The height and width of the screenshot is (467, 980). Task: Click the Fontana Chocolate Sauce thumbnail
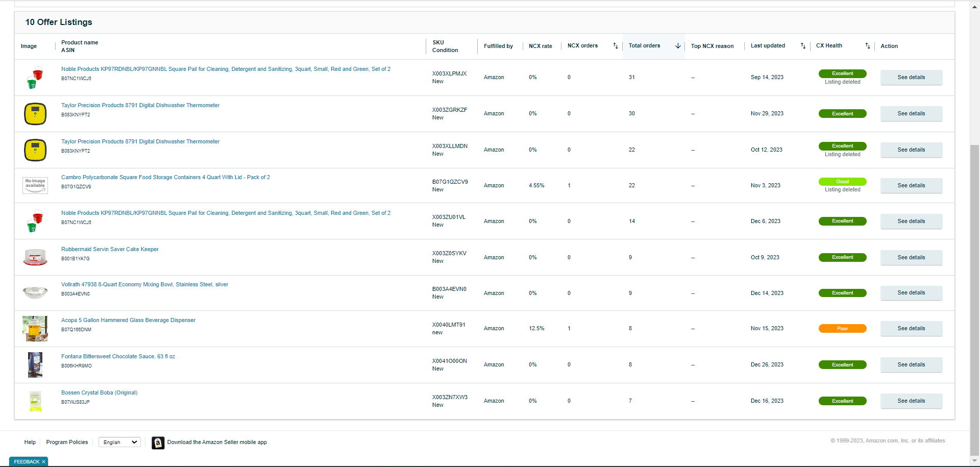click(35, 365)
